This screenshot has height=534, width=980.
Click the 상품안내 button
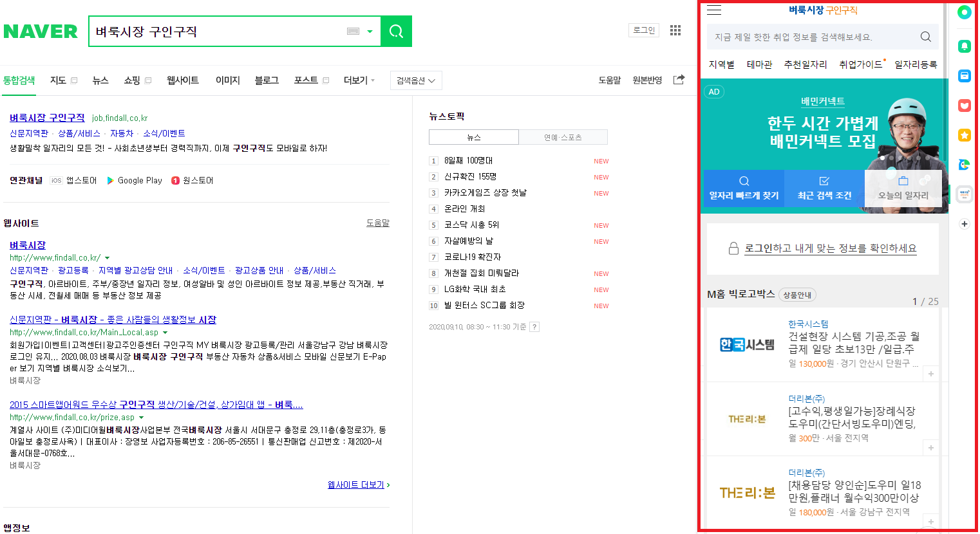(x=797, y=295)
